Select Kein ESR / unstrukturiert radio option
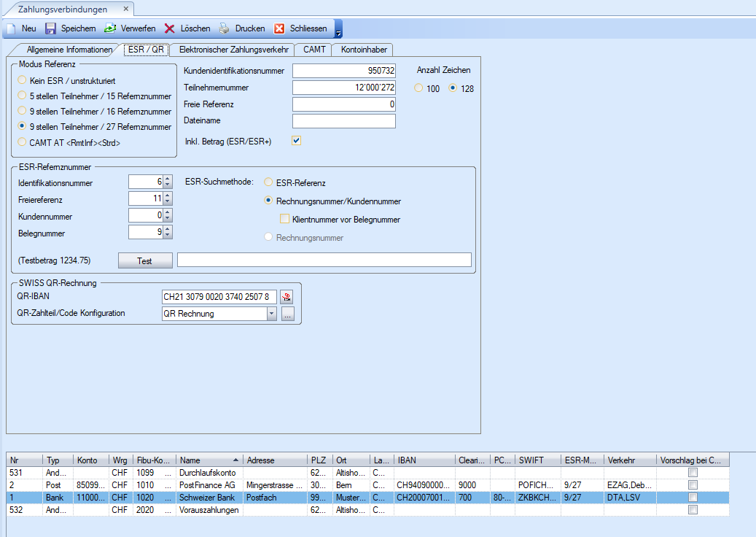756x537 pixels. 23,80
